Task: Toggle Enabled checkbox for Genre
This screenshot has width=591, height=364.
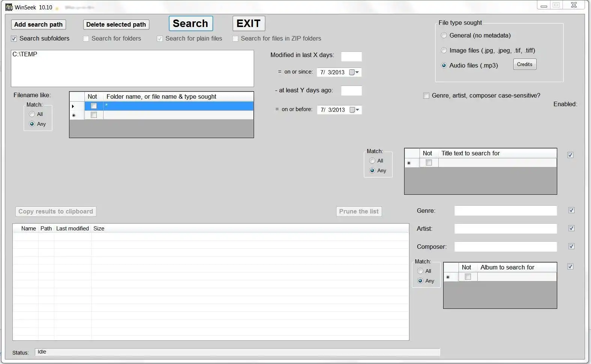Action: [x=571, y=210]
